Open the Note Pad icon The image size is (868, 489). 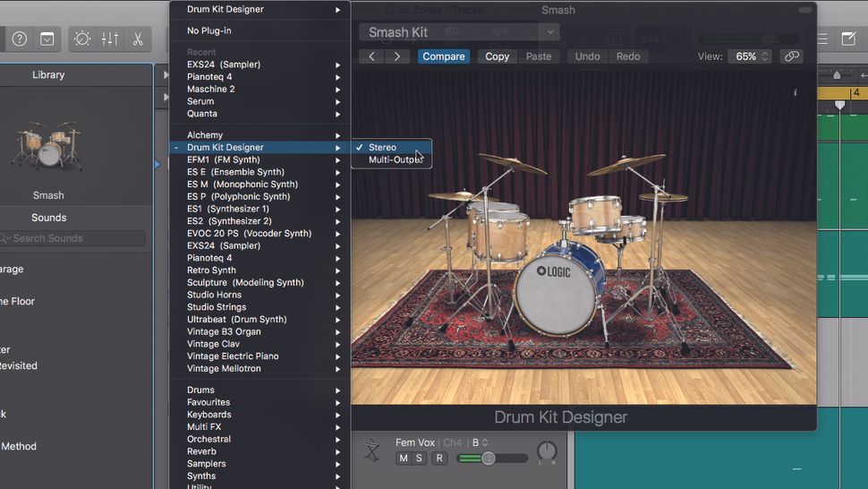point(848,39)
